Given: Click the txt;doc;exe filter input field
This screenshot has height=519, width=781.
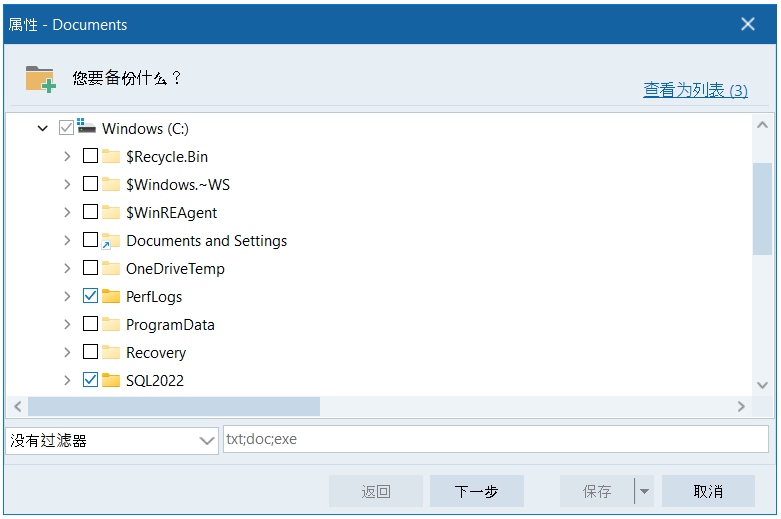Looking at the screenshot, I should (495, 439).
